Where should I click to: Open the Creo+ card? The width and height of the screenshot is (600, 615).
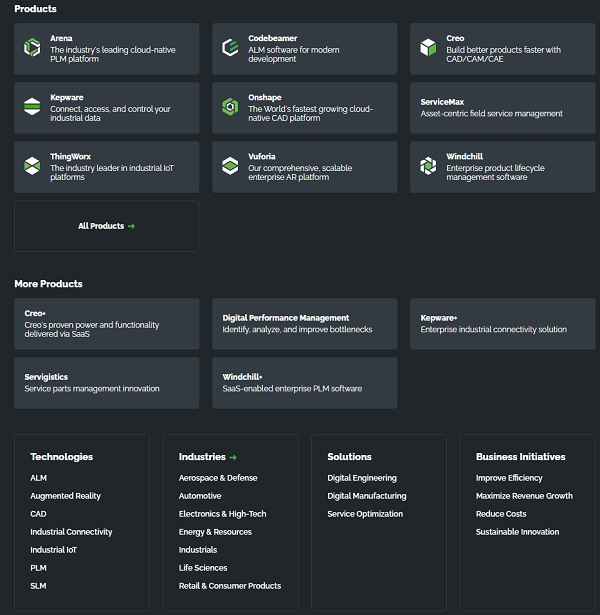pyautogui.click(x=107, y=324)
